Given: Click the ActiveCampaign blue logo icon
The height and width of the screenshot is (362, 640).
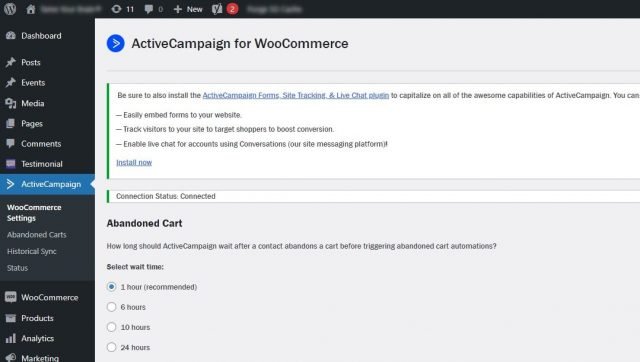Looking at the screenshot, I should pos(116,43).
